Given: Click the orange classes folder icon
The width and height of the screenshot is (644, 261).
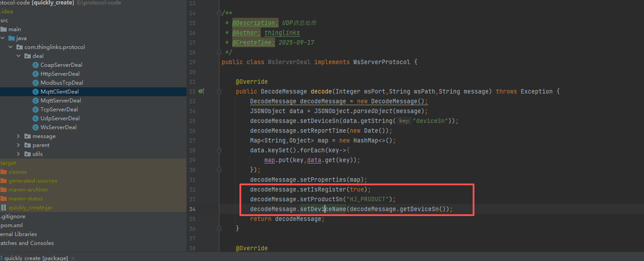Looking at the screenshot, I should coord(4,172).
